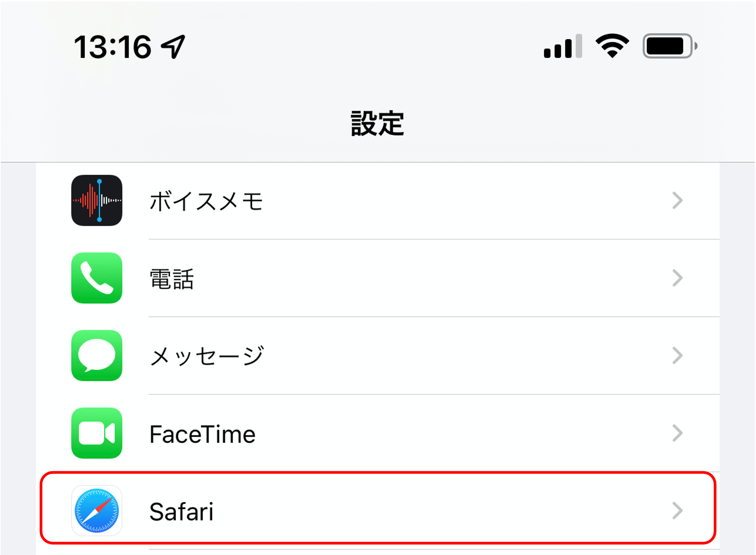Expand the ボイスメモ row chevron
Screen dimensions: 756x555
677,200
